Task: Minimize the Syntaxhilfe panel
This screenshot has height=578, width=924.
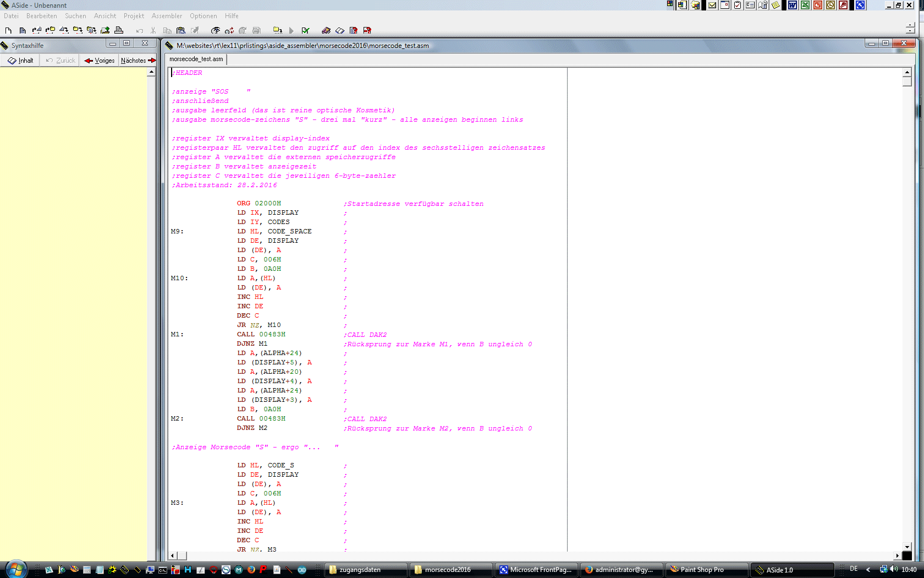Action: click(x=113, y=43)
